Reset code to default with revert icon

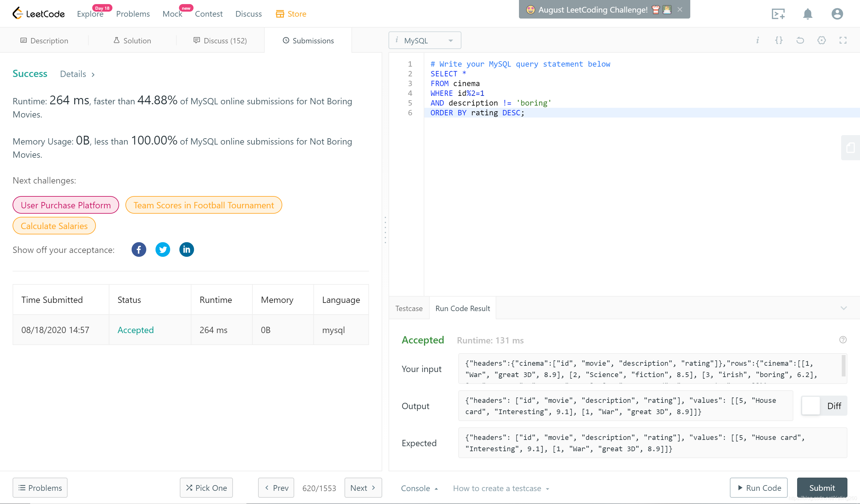(800, 41)
